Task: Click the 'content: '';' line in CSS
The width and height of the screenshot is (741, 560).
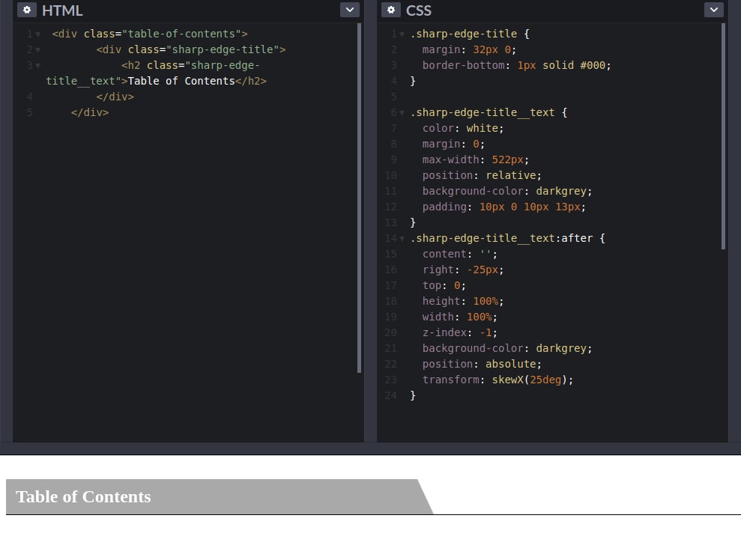Action: click(x=459, y=254)
